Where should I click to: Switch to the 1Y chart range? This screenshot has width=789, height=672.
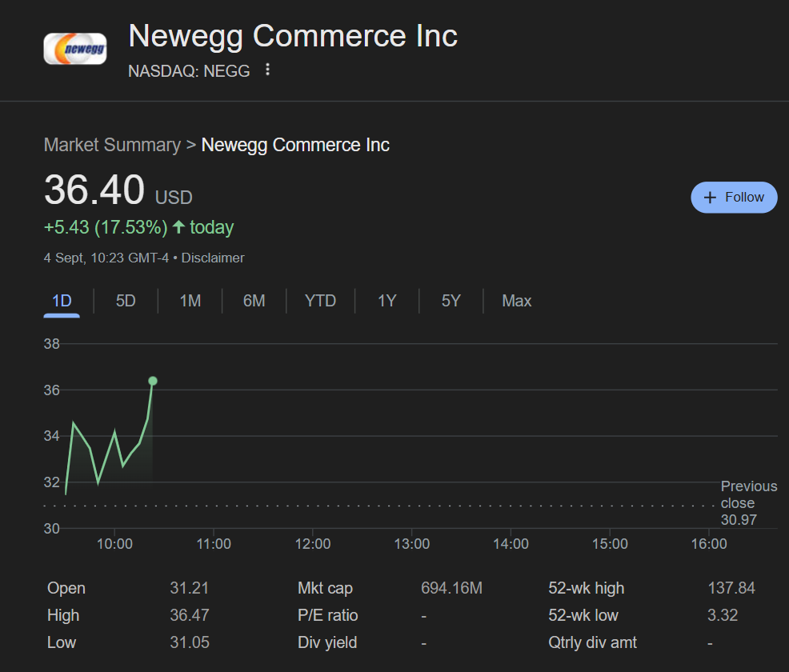pyautogui.click(x=387, y=301)
